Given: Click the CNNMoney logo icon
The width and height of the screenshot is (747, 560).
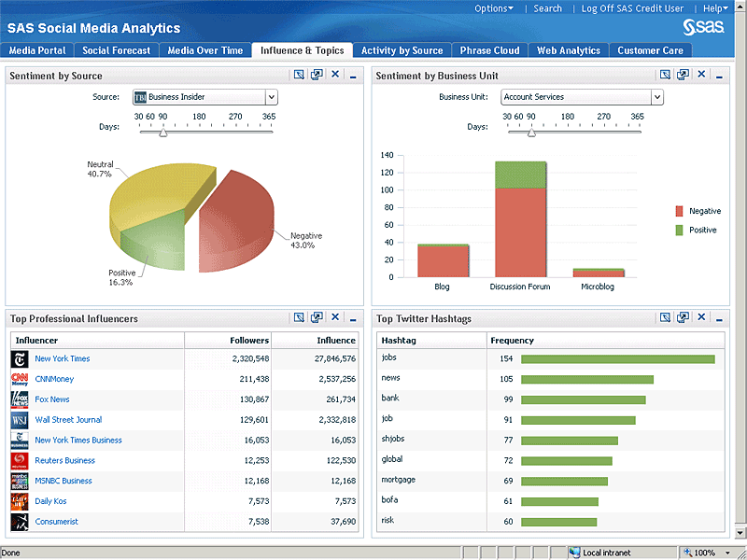Looking at the screenshot, I should tap(20, 379).
